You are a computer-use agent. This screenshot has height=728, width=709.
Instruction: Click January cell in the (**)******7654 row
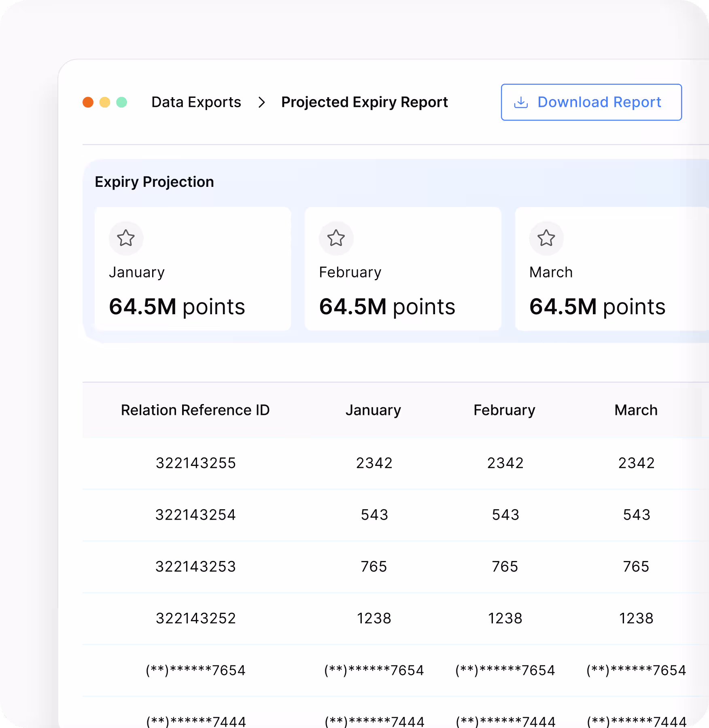(x=374, y=670)
